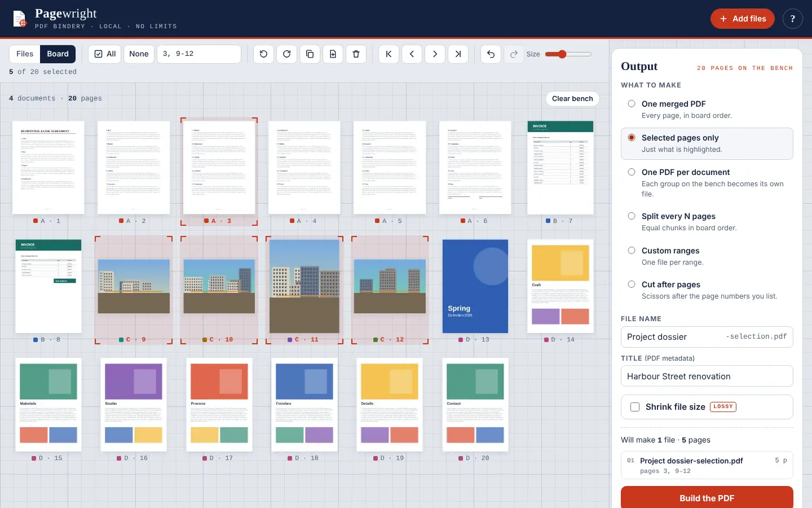Rotate selected pages clockwise
The width and height of the screenshot is (812, 508).
coord(286,54)
